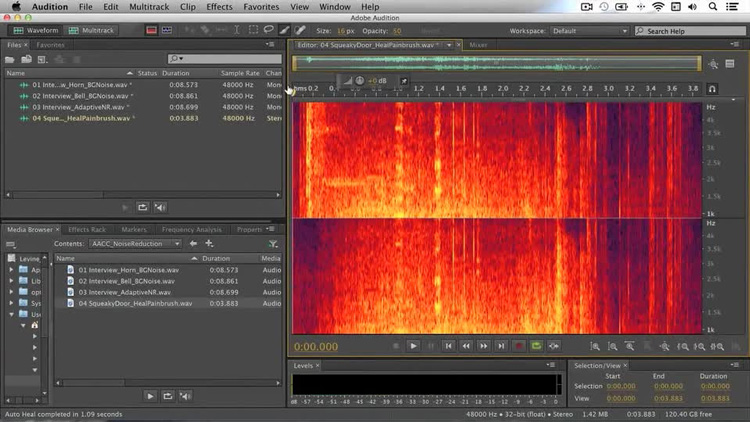This screenshot has height=422, width=750.
Task: Sort Files panel by Duration column
Action: (176, 73)
